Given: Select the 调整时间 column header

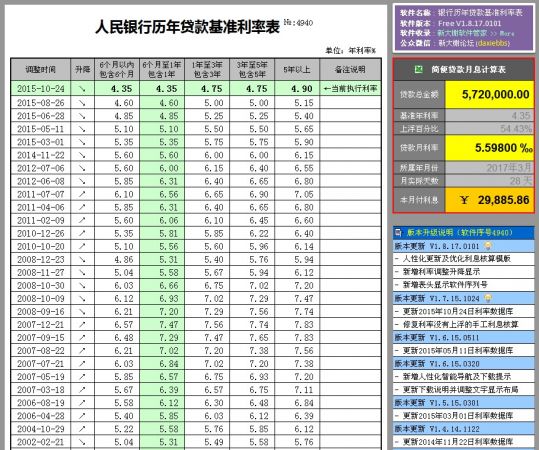Looking at the screenshot, I should click(x=41, y=69).
